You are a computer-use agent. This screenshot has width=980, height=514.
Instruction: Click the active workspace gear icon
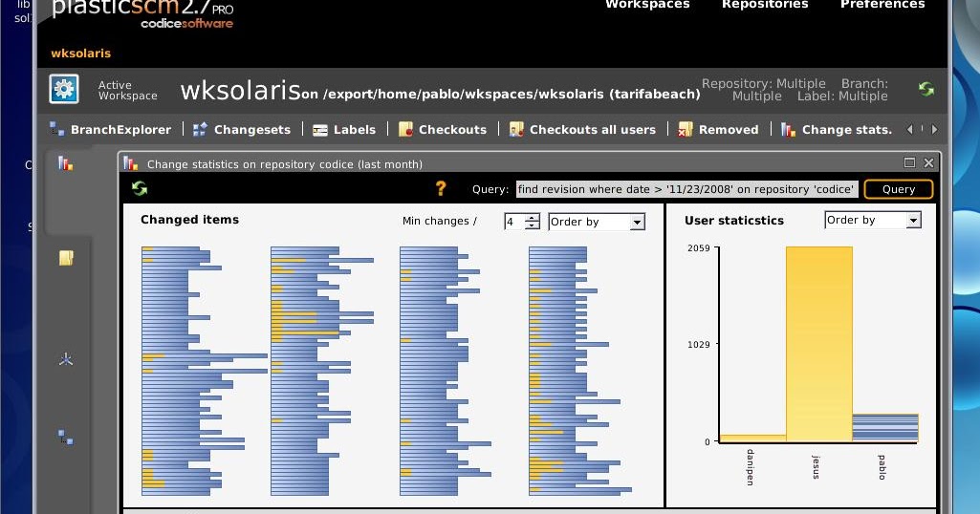(64, 89)
